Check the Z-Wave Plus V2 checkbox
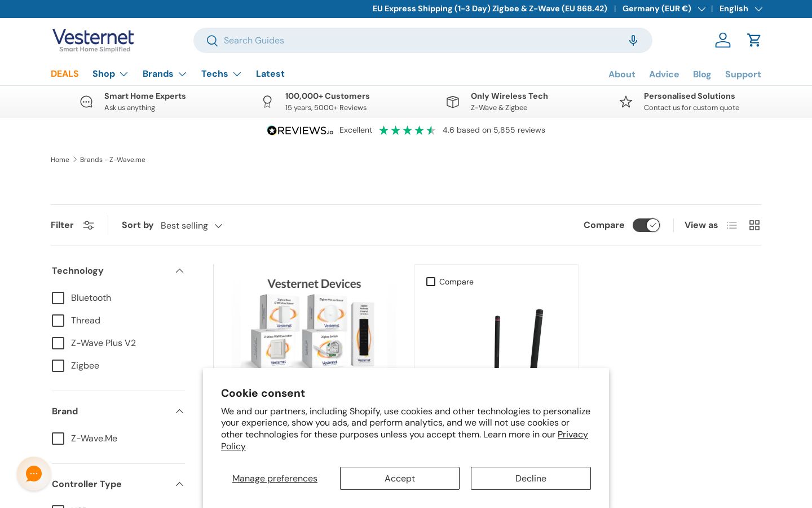Image resolution: width=812 pixels, height=508 pixels. (x=58, y=343)
